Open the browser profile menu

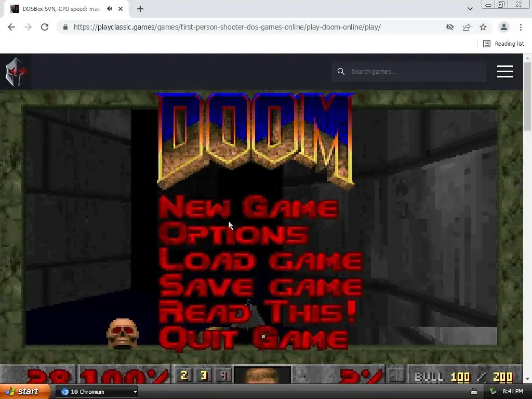(x=504, y=27)
